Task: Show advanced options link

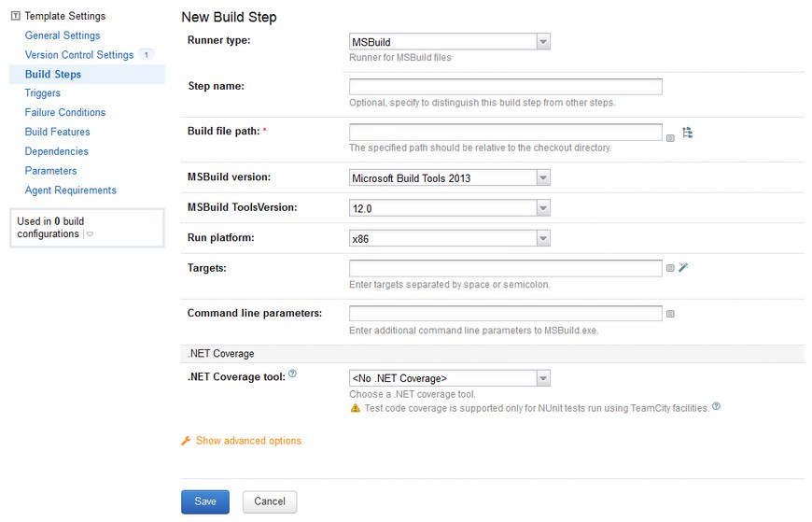Action: click(x=248, y=441)
